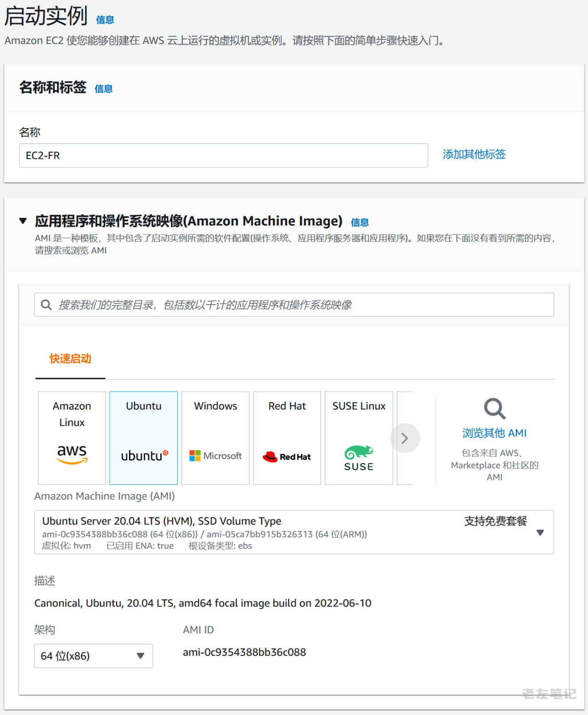Focus the 名称 input with EC2-FR
The height and width of the screenshot is (715, 588).
point(223,155)
